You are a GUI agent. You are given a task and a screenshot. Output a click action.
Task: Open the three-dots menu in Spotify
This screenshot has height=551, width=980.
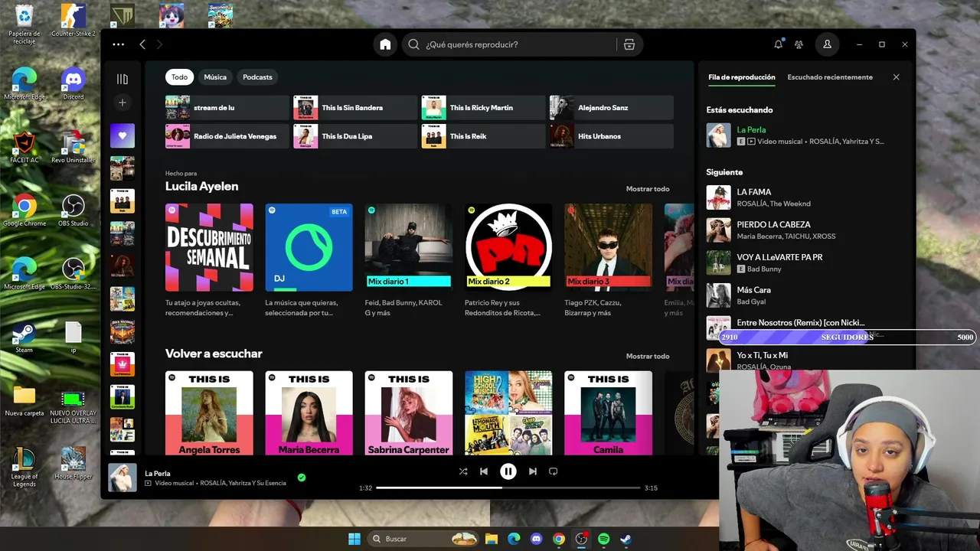point(118,44)
